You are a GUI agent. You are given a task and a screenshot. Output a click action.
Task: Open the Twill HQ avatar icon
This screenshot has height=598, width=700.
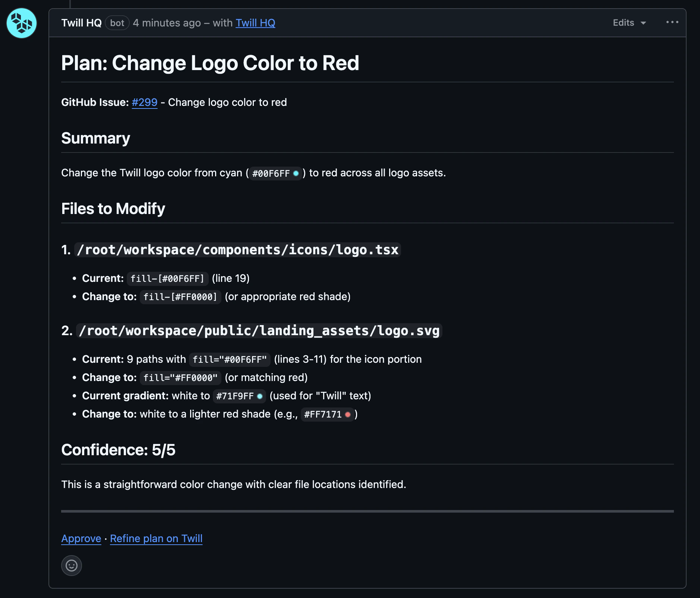pos(22,23)
